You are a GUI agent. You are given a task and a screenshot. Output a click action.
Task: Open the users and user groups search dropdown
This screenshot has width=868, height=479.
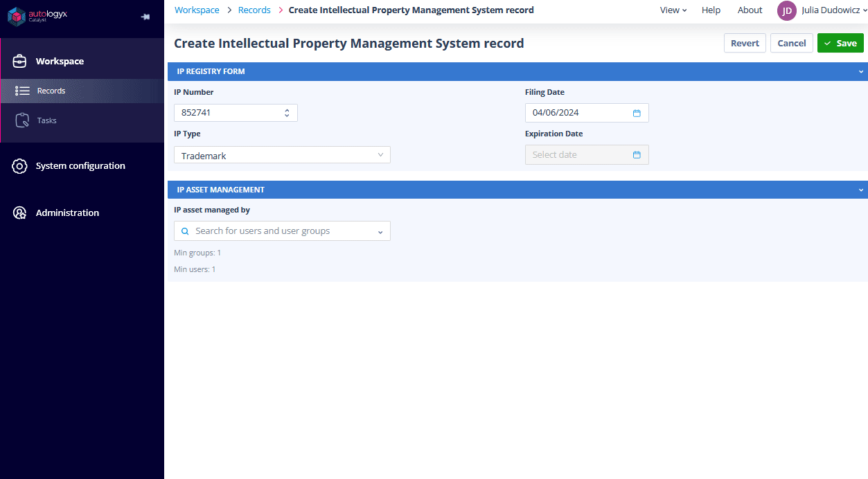click(x=282, y=231)
